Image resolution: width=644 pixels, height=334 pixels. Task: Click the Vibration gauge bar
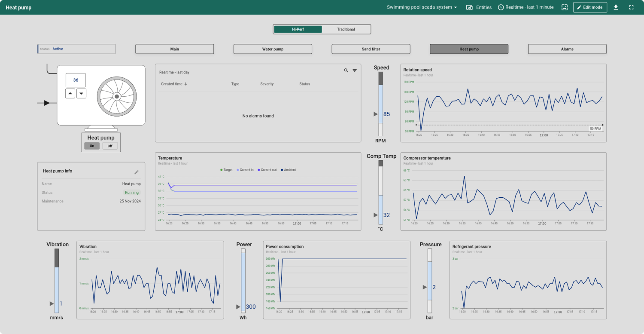click(57, 281)
